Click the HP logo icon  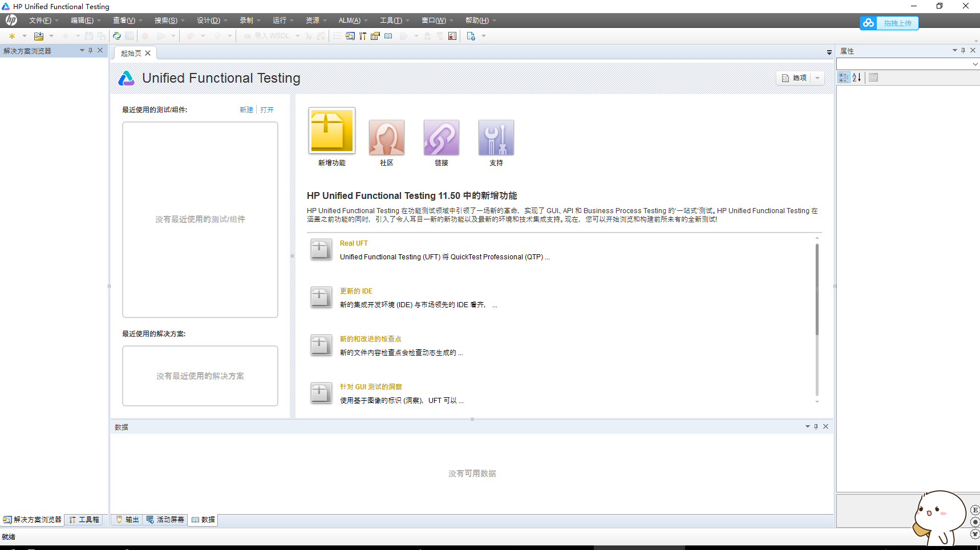[x=11, y=21]
